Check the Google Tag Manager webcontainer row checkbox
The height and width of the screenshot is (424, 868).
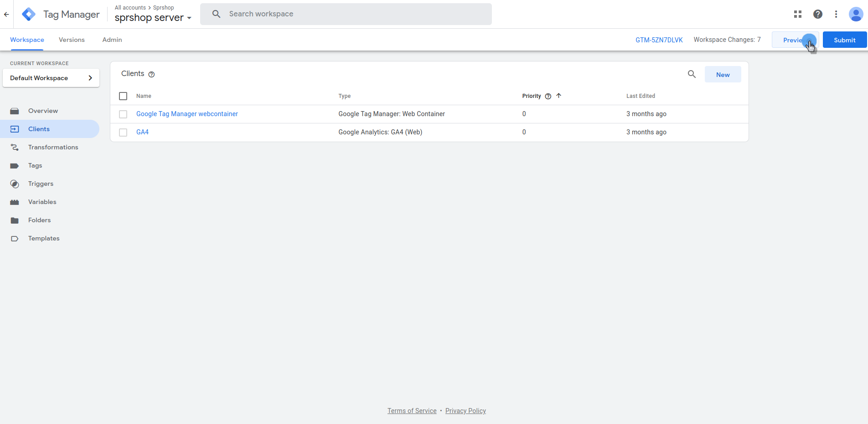(123, 114)
